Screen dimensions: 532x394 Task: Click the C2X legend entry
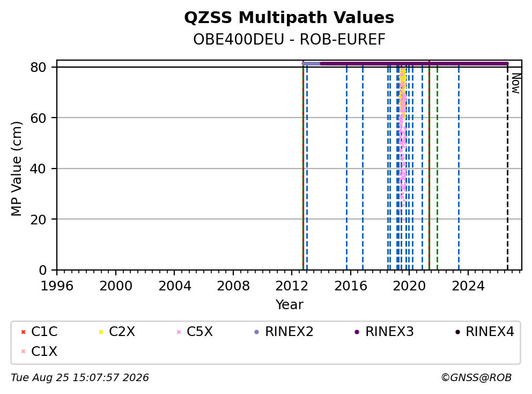(117, 332)
